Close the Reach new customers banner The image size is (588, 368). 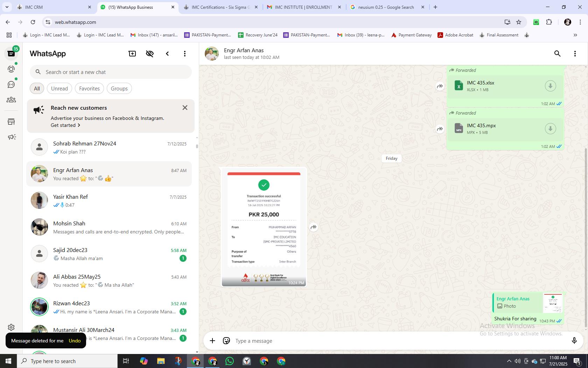pyautogui.click(x=185, y=108)
